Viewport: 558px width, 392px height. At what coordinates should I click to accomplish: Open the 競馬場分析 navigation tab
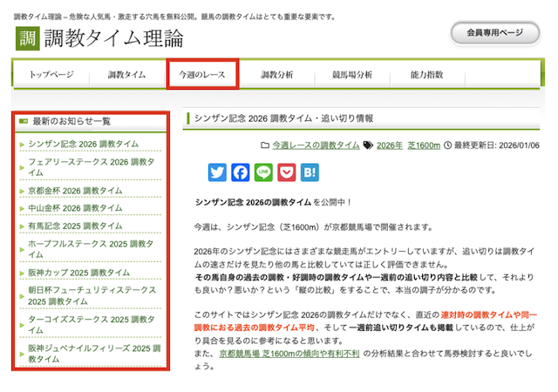click(352, 75)
